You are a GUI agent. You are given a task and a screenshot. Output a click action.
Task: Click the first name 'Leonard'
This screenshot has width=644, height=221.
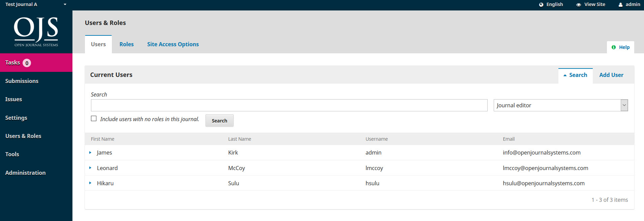(x=107, y=168)
